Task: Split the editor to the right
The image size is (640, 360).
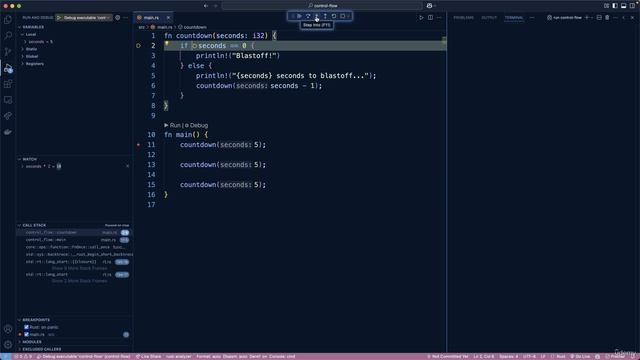Action: 430,18
